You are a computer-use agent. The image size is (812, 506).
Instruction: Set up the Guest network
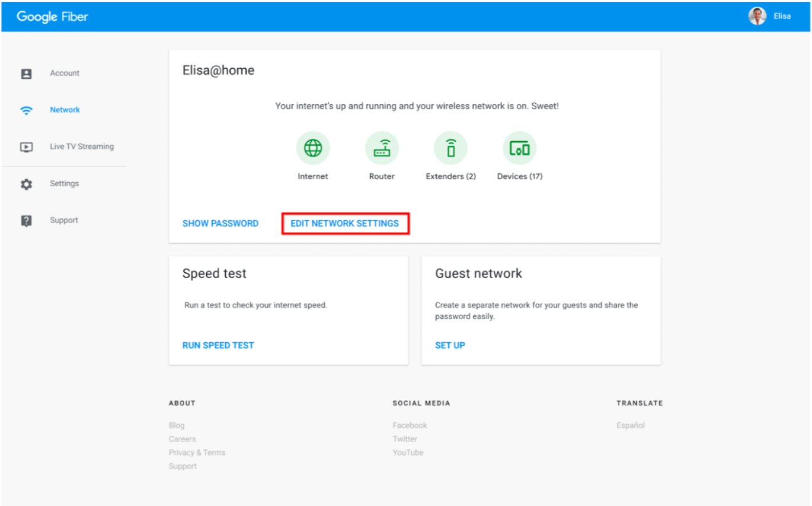point(450,345)
